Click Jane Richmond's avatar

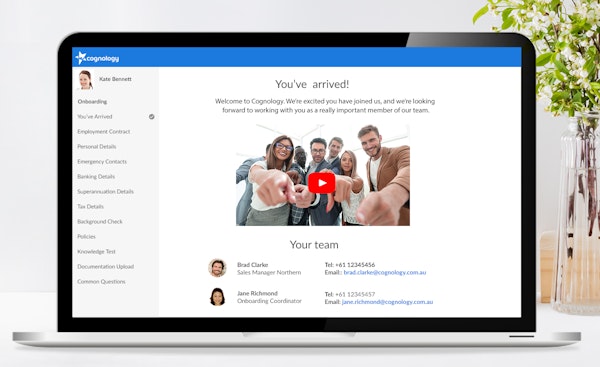coord(217,297)
